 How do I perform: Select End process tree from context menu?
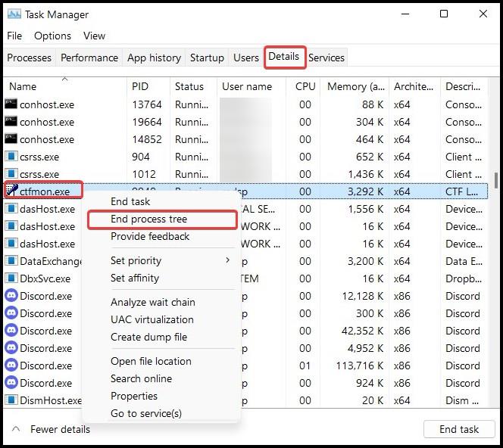coord(148,219)
